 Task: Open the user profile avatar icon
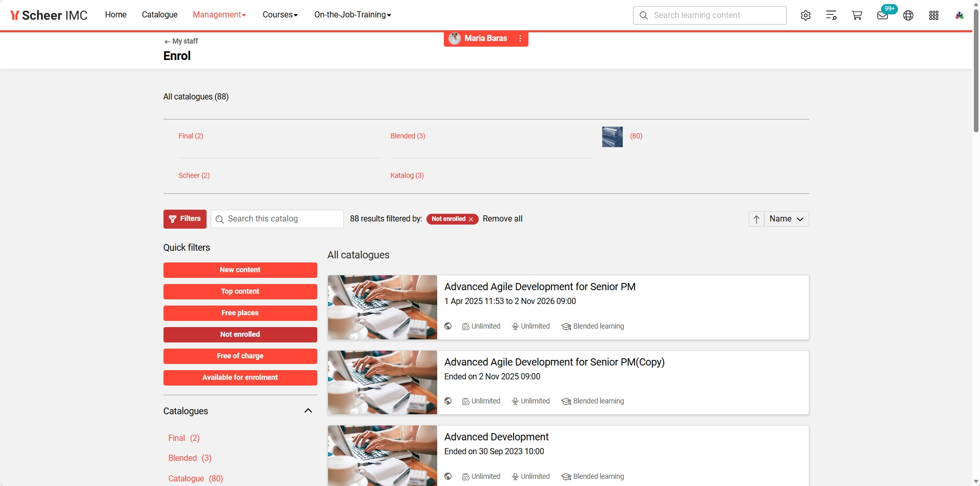(959, 15)
